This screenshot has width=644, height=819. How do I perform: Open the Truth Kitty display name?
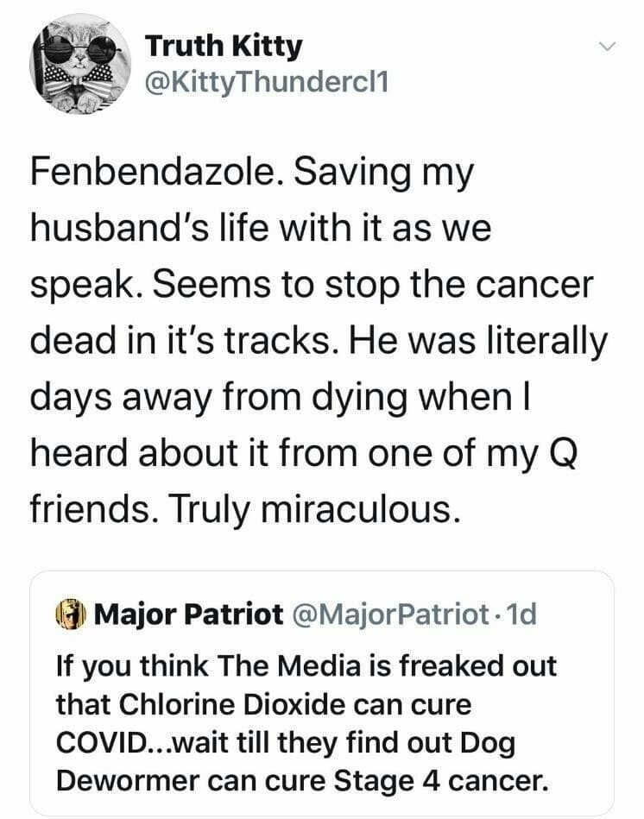click(x=224, y=46)
